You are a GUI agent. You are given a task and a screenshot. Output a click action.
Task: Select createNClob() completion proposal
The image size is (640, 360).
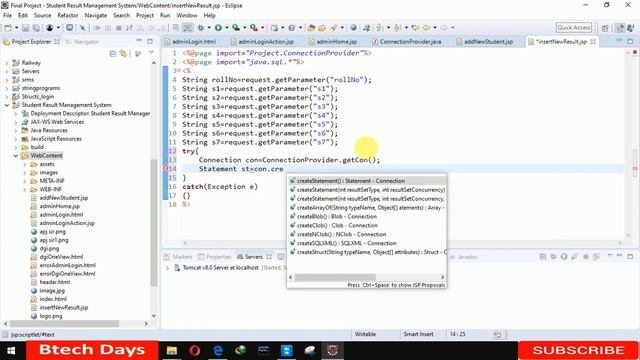click(x=367, y=234)
